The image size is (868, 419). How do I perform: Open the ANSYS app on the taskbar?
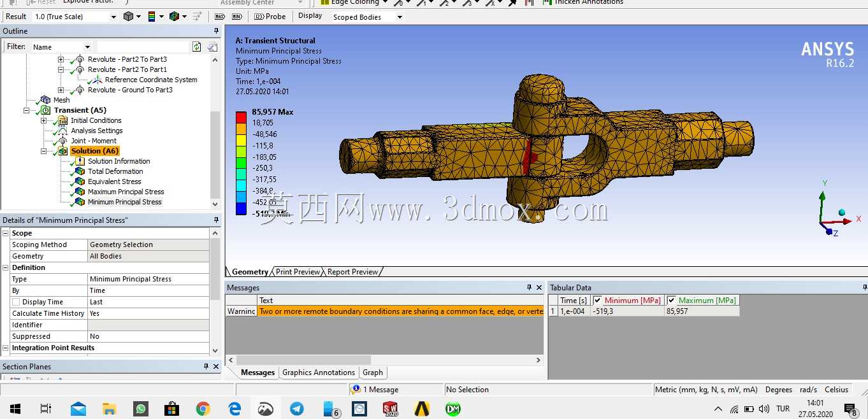coord(422,409)
